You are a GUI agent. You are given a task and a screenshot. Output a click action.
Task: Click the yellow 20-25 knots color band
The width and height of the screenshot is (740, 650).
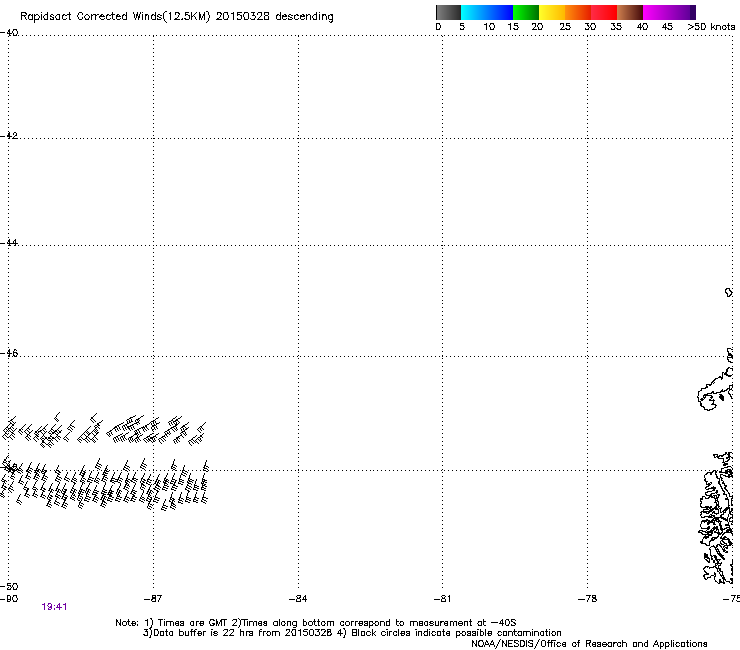tap(552, 12)
